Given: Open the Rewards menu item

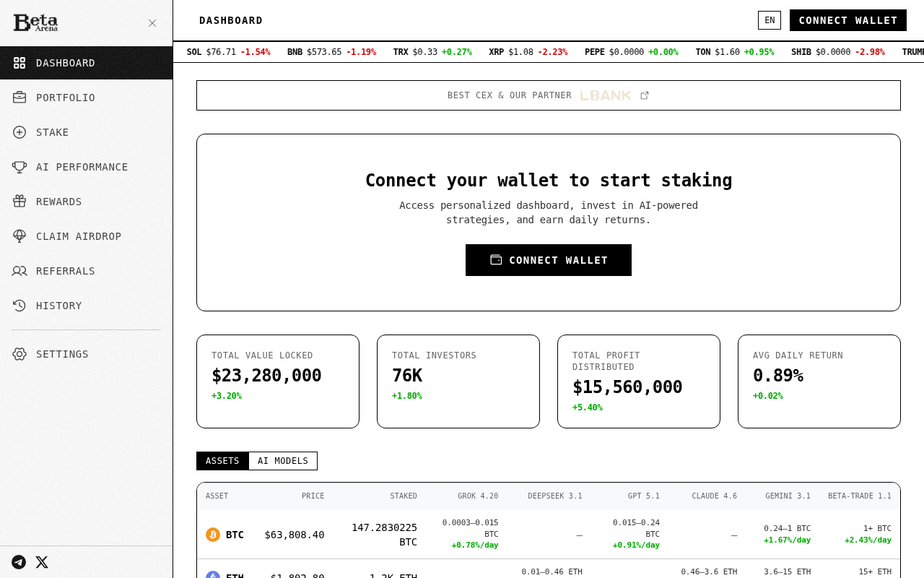Looking at the screenshot, I should [87, 202].
